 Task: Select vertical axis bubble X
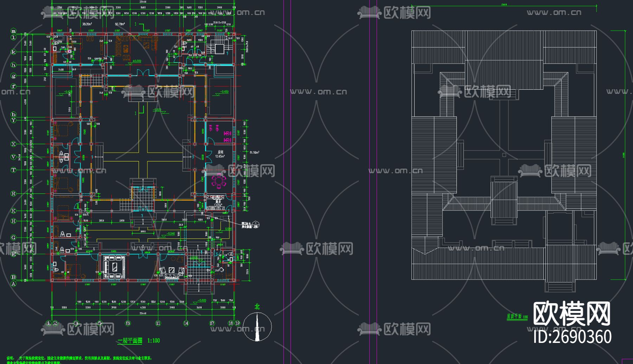13,143
